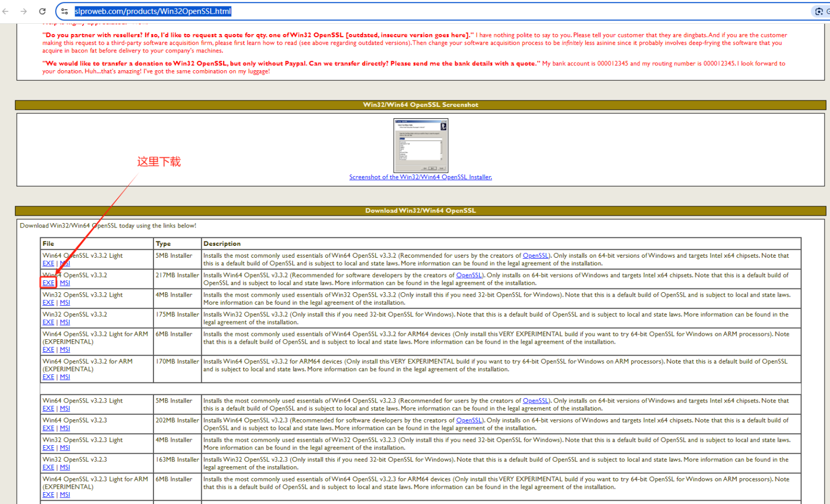Download Win64 OpenSSL v3.3.2 MSI
Image resolution: width=830 pixels, height=504 pixels.
pos(65,283)
